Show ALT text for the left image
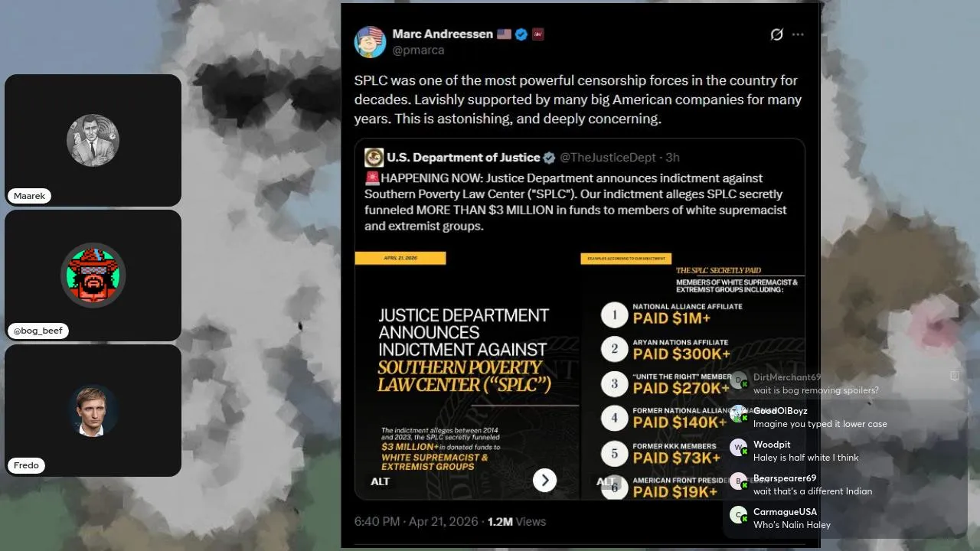 click(x=380, y=481)
